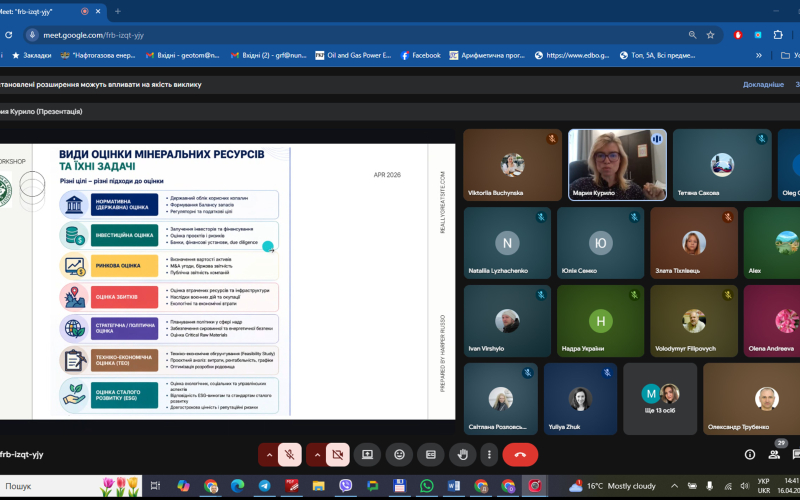This screenshot has height=500, width=800.
Task: Open the emoji reactions button
Action: [399, 455]
